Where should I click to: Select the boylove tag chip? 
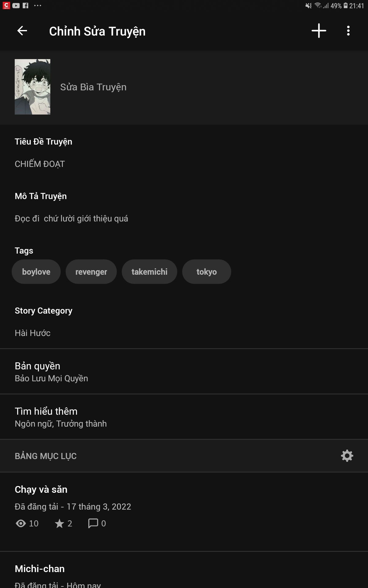click(36, 272)
